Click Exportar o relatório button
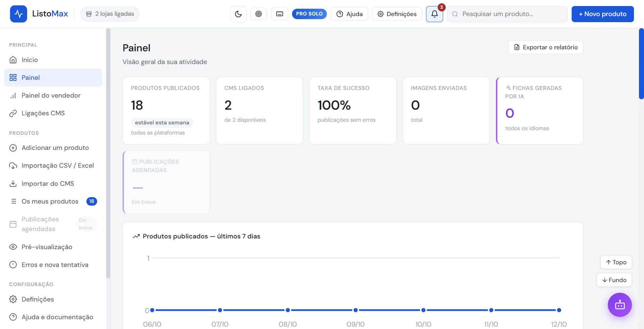 point(546,47)
